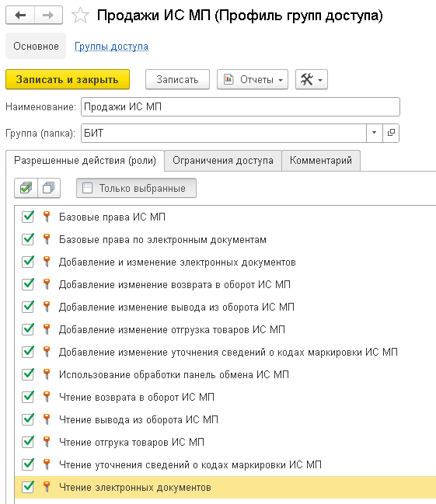
Task: Expand the Группа (папка) dropdown arrow
Action: [x=375, y=133]
